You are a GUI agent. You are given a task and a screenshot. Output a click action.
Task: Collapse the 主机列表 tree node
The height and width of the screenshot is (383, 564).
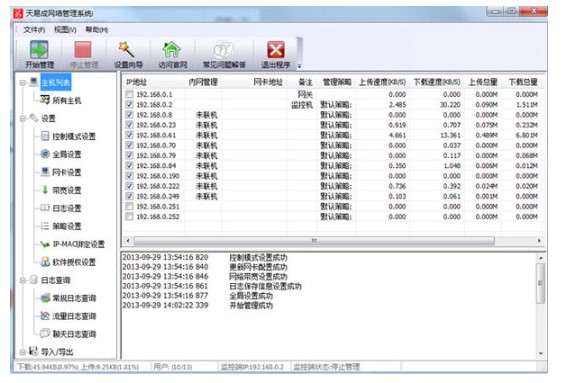23,83
